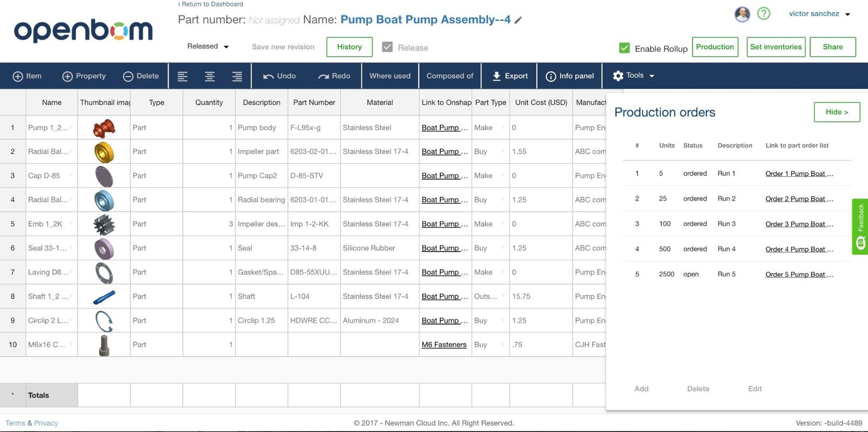Hide the Production orders panel
This screenshot has width=868, height=432.
coord(837,112)
